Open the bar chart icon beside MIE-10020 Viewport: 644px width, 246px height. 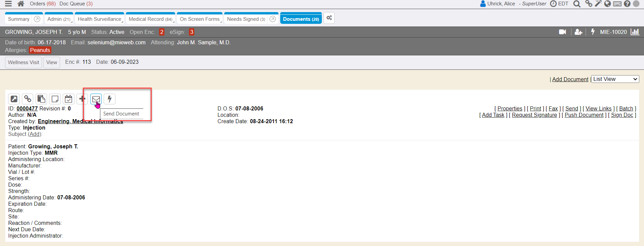[x=635, y=32]
